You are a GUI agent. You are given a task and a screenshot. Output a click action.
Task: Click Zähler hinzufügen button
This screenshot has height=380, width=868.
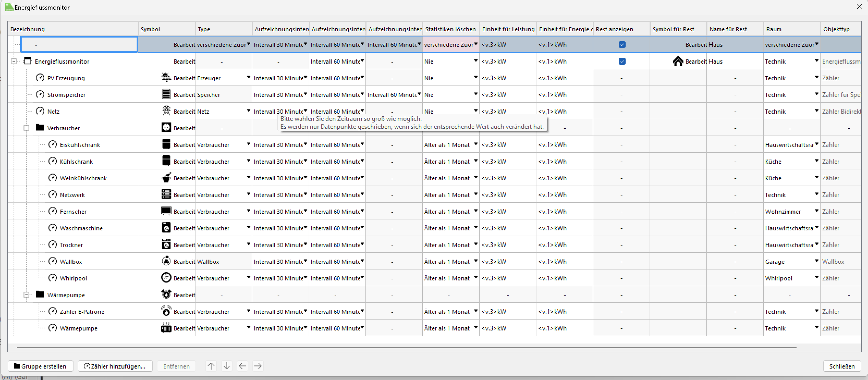coord(115,366)
